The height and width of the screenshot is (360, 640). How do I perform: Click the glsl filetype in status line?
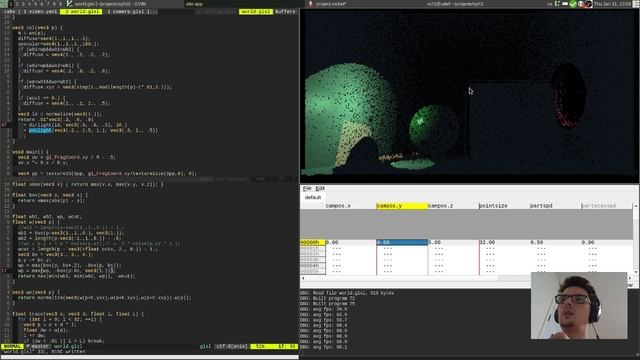coord(205,346)
